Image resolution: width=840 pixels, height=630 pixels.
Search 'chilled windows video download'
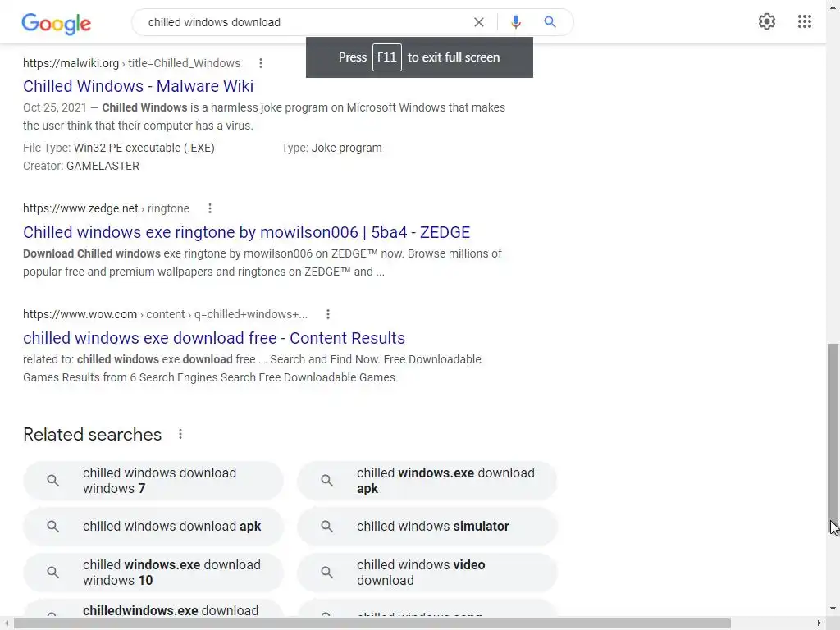(427, 572)
